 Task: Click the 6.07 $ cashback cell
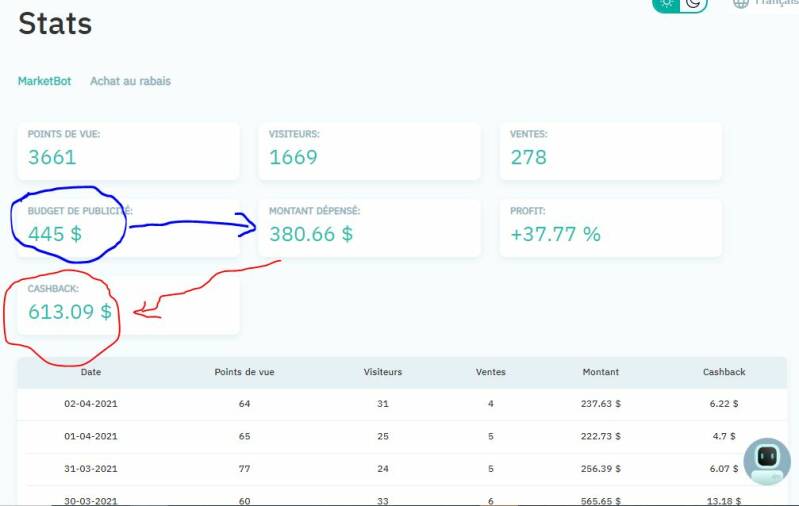point(724,469)
